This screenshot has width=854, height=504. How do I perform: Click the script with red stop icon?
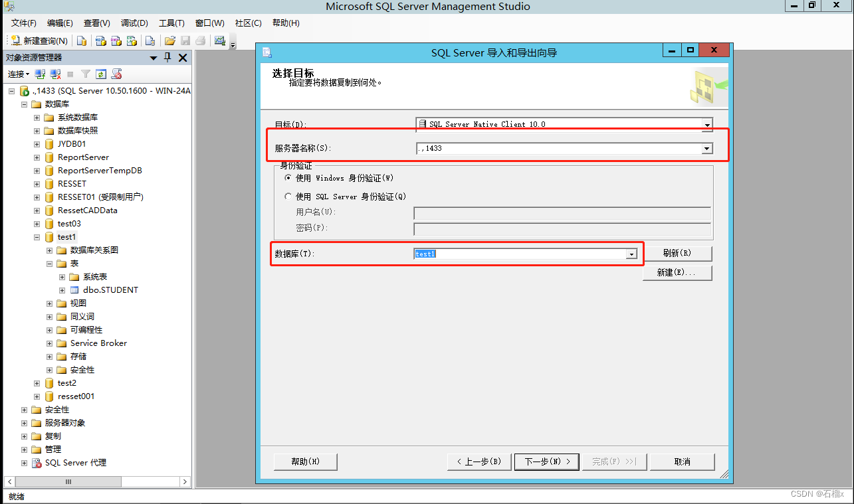[x=117, y=74]
